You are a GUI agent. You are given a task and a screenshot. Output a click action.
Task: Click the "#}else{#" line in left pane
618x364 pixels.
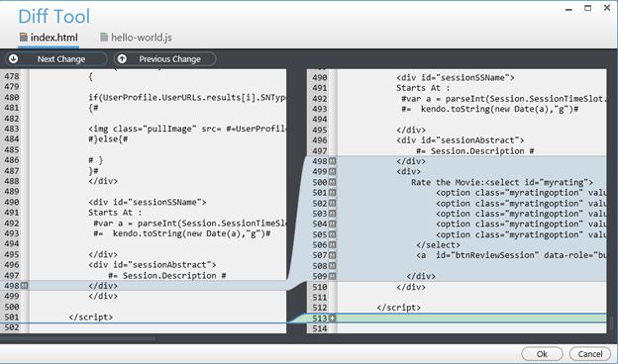click(x=108, y=138)
